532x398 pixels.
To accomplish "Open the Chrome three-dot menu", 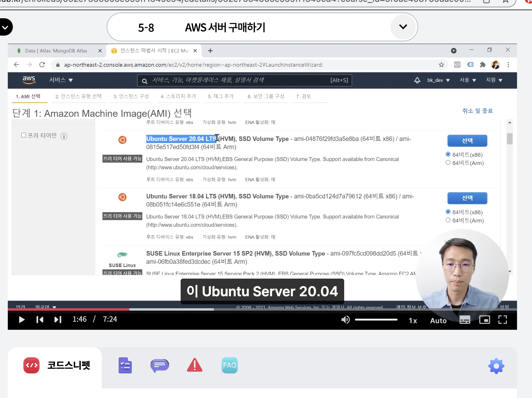I will (x=508, y=65).
